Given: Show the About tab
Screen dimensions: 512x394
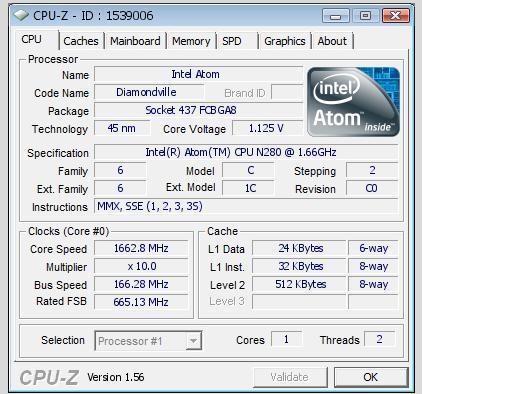Looking at the screenshot, I should (332, 41).
